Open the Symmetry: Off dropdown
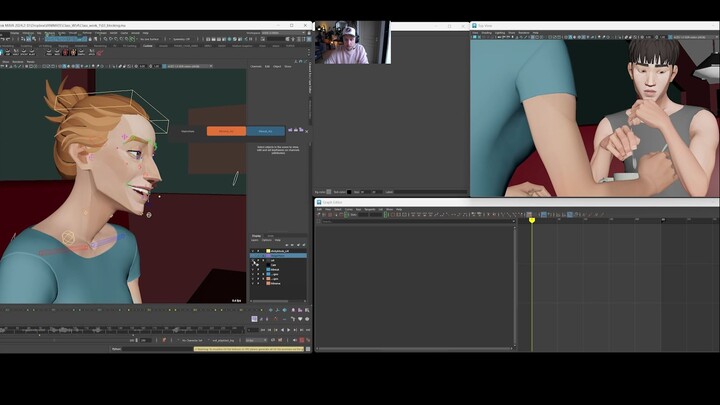The width and height of the screenshot is (720, 405). coord(181,39)
